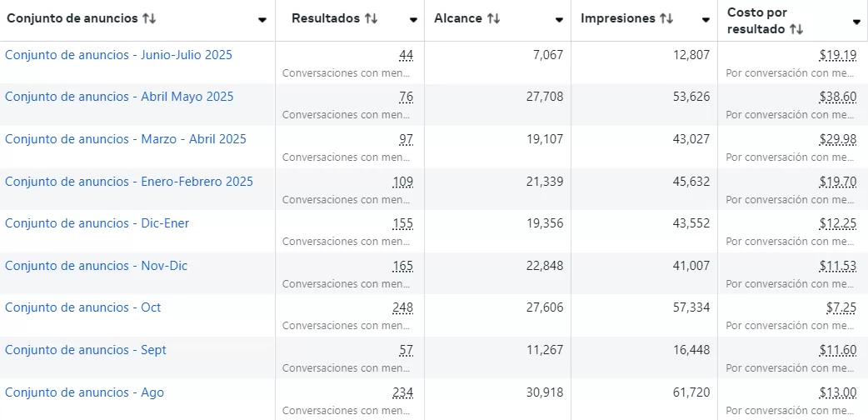Open the Nov-Dic ad set
The width and height of the screenshot is (868, 420).
(x=96, y=266)
